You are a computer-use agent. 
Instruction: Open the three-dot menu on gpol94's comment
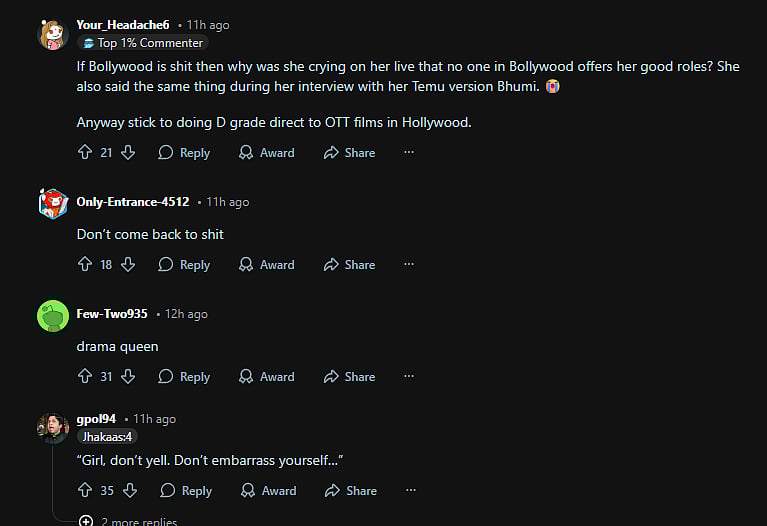(410, 491)
